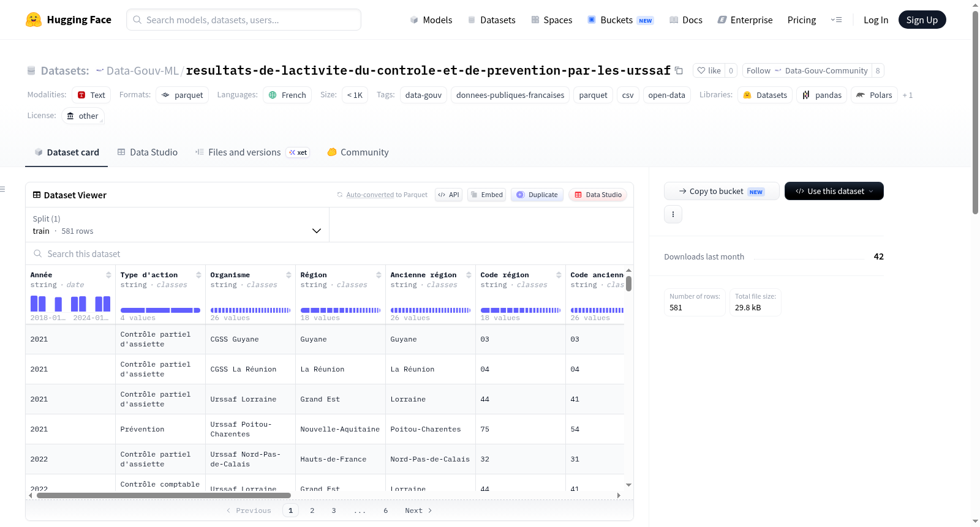This screenshot has height=527, width=980.
Task: Click Copy to bucket button
Action: tap(722, 191)
